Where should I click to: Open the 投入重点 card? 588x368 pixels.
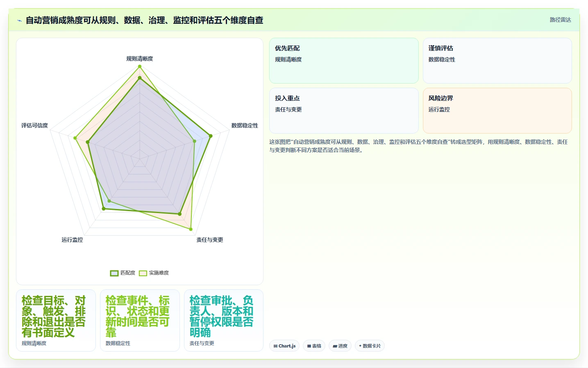[344, 111]
